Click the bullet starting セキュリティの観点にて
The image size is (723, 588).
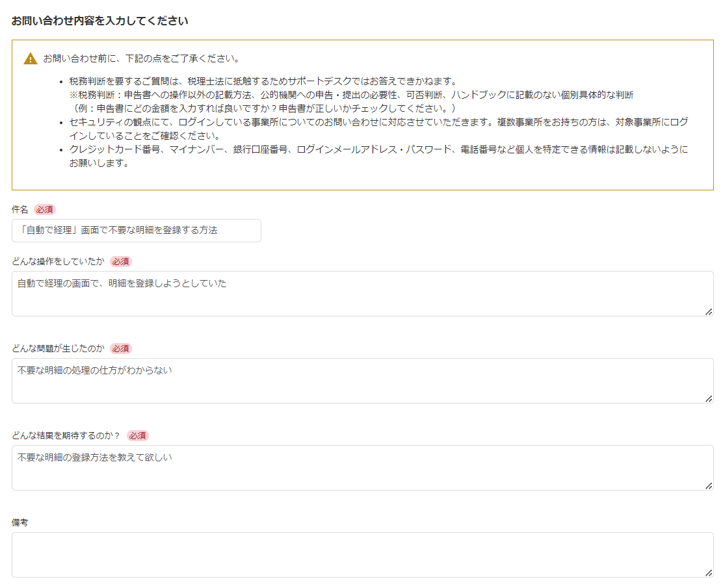click(378, 129)
